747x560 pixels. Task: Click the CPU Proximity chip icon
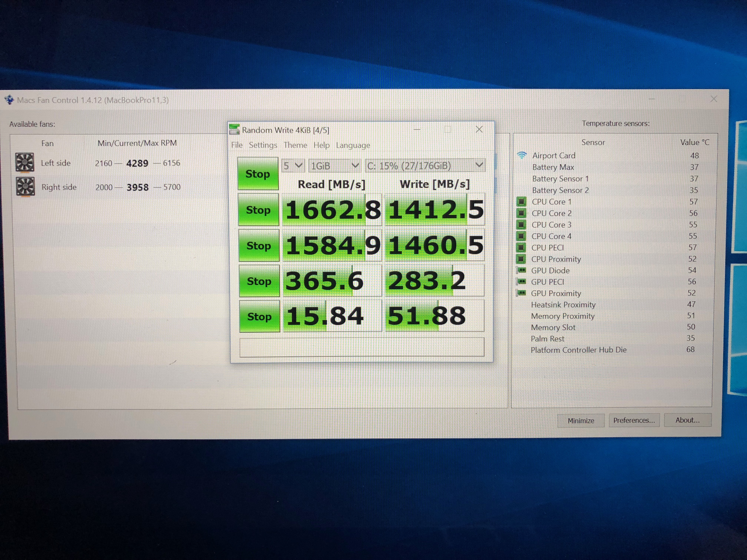[x=521, y=259]
